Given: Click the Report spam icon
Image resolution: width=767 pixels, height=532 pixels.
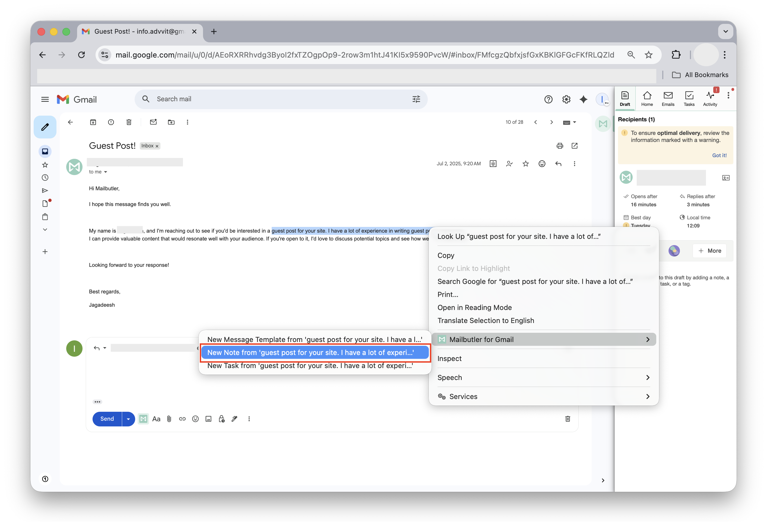Looking at the screenshot, I should (x=111, y=122).
